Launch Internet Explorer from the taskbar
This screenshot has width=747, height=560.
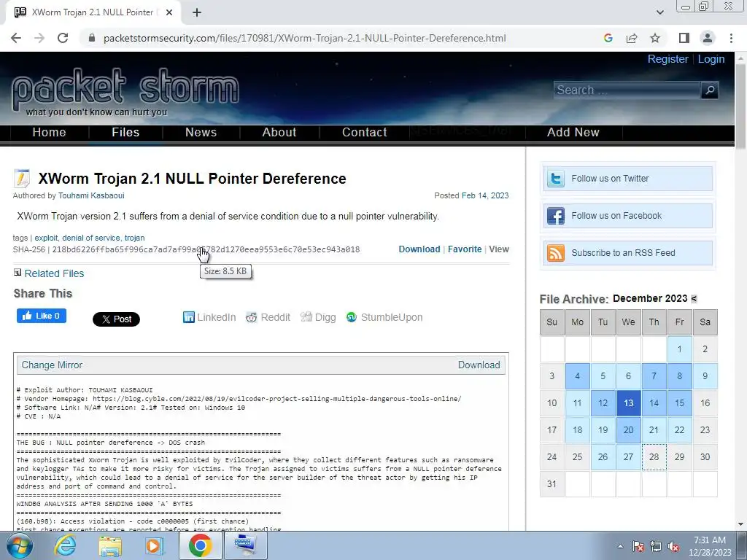[x=65, y=545]
